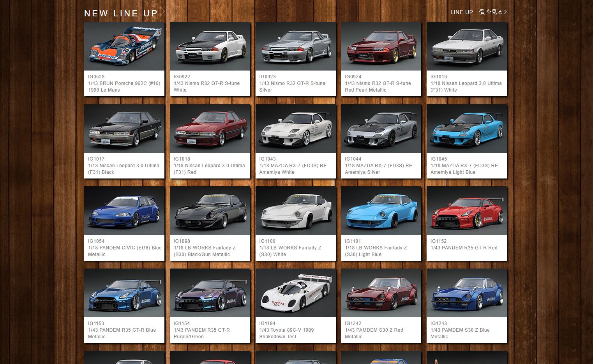593x364 pixels.
Task: Open the IG1044 RX-7 RE Amemiya Silver photo
Action: (x=381, y=129)
